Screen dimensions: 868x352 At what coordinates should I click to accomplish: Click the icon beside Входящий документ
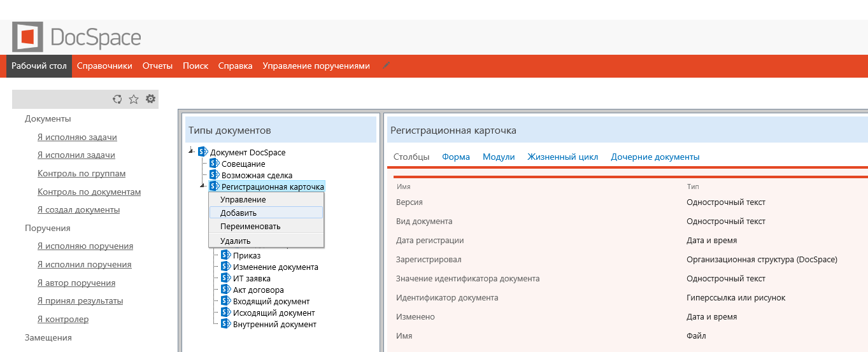pos(226,301)
